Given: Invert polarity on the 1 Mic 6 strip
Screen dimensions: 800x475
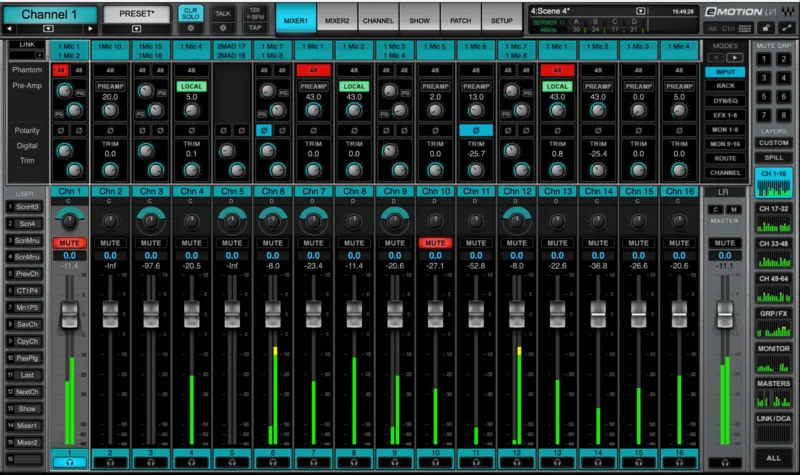Looking at the screenshot, I should [x=476, y=131].
